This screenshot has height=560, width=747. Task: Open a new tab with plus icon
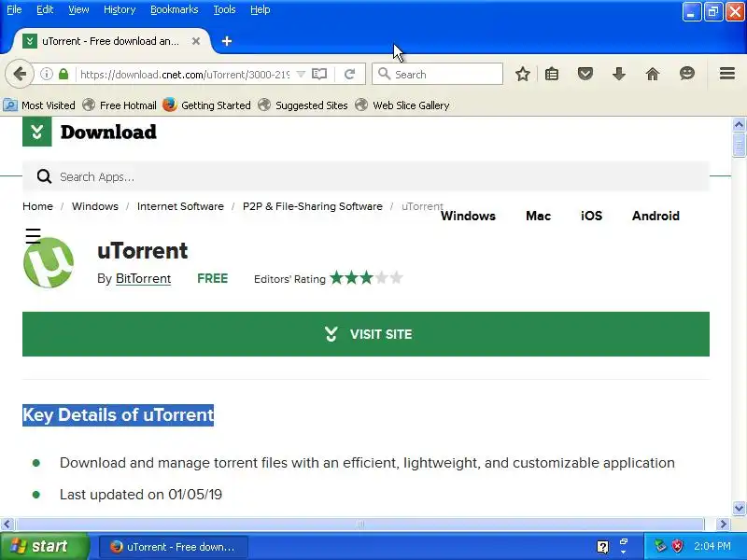(227, 41)
